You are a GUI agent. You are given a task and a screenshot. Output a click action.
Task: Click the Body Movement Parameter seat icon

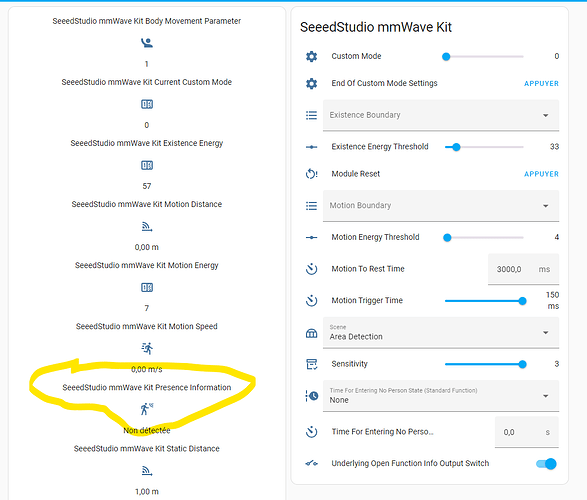147,43
